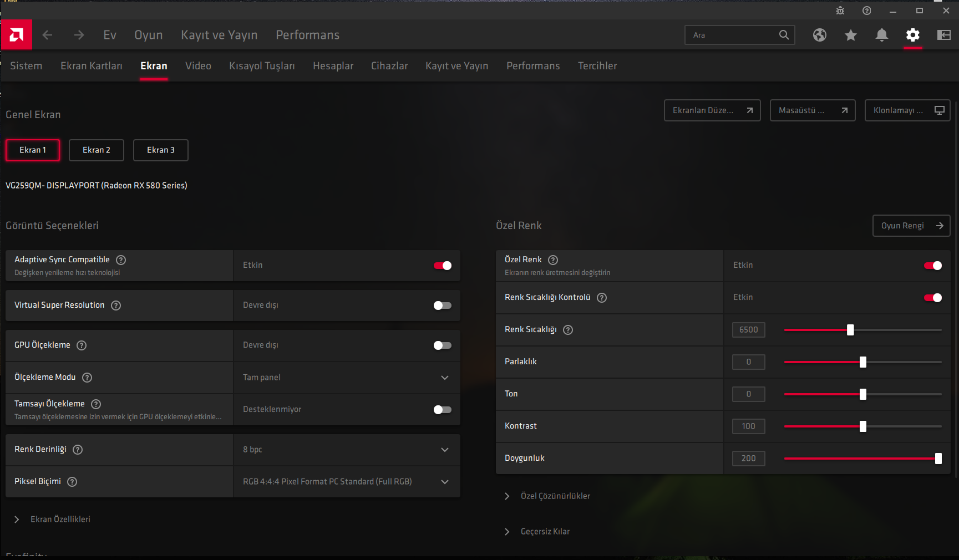Open help question mark in title bar
959x560 pixels.
(867, 11)
